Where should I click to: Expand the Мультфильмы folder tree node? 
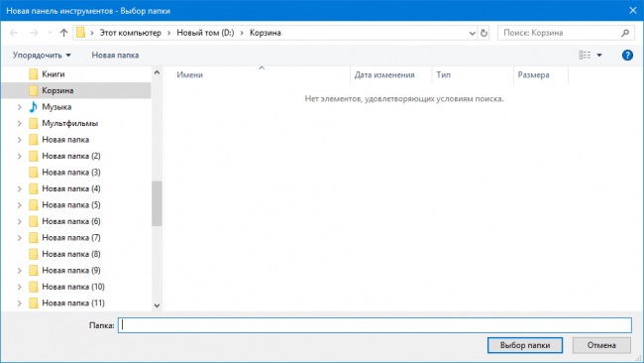point(19,123)
